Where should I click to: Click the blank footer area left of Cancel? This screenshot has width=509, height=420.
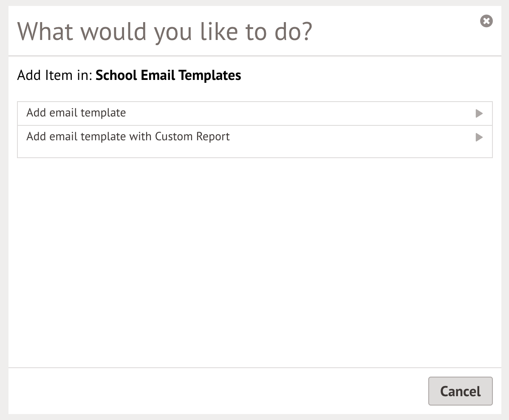click(212, 391)
